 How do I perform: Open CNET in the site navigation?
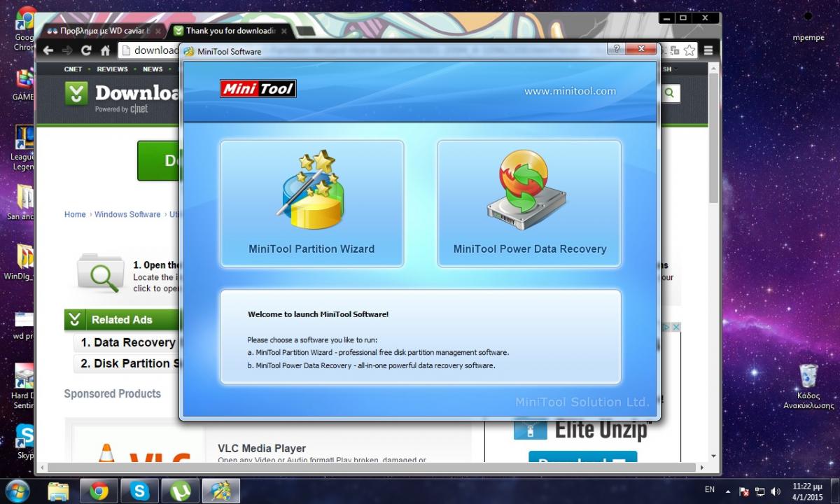(73, 69)
